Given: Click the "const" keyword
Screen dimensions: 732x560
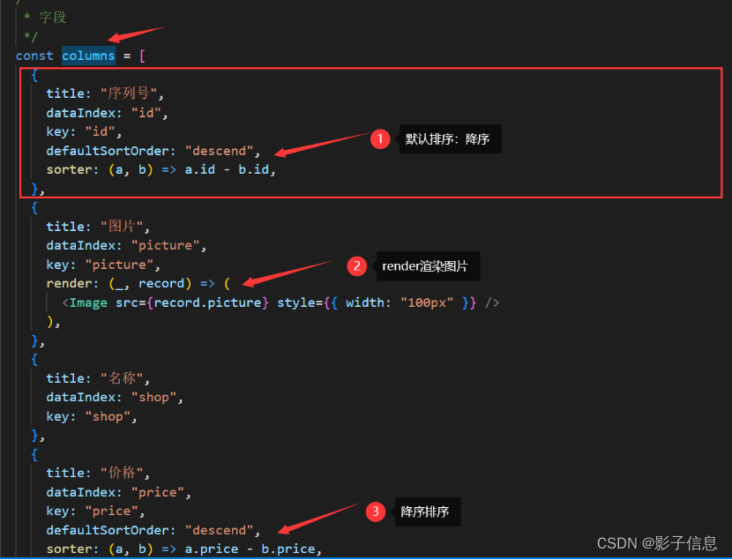Looking at the screenshot, I should coord(34,56).
